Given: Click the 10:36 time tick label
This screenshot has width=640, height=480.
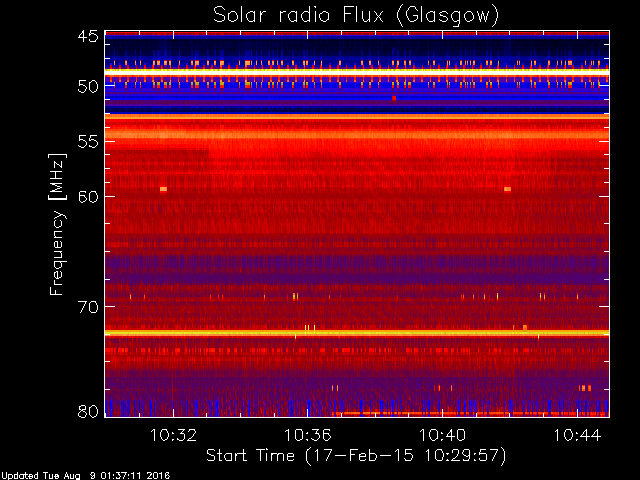Looking at the screenshot, I should pyautogui.click(x=308, y=436).
